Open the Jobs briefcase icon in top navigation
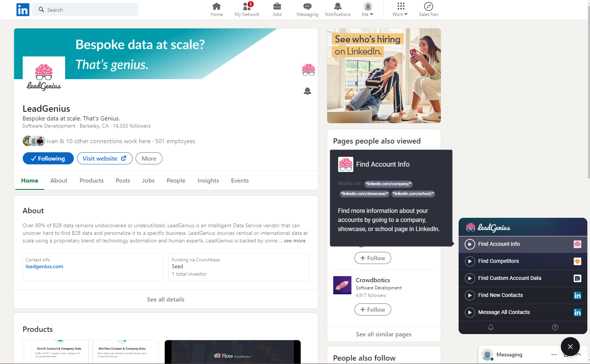590x364 pixels. point(277,10)
